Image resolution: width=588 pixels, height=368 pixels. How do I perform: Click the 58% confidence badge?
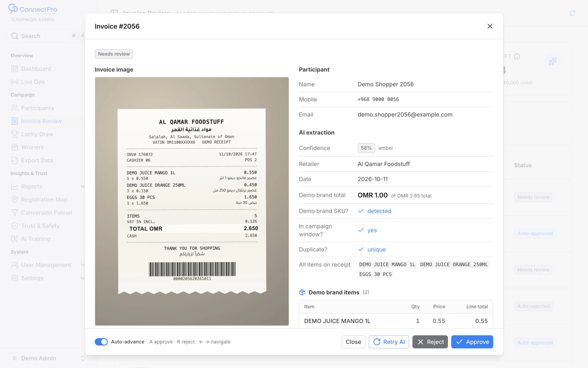[x=366, y=148]
